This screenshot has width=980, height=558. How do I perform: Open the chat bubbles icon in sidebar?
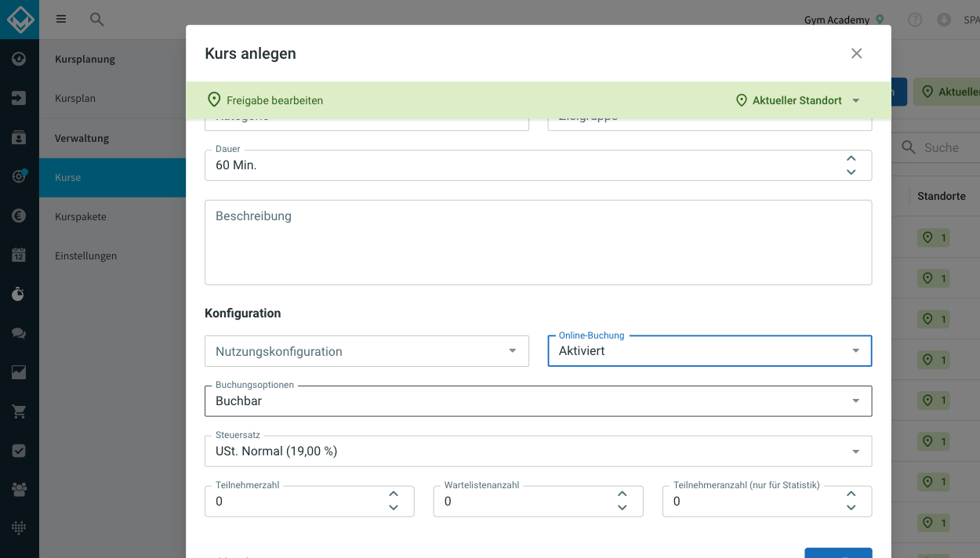click(20, 333)
